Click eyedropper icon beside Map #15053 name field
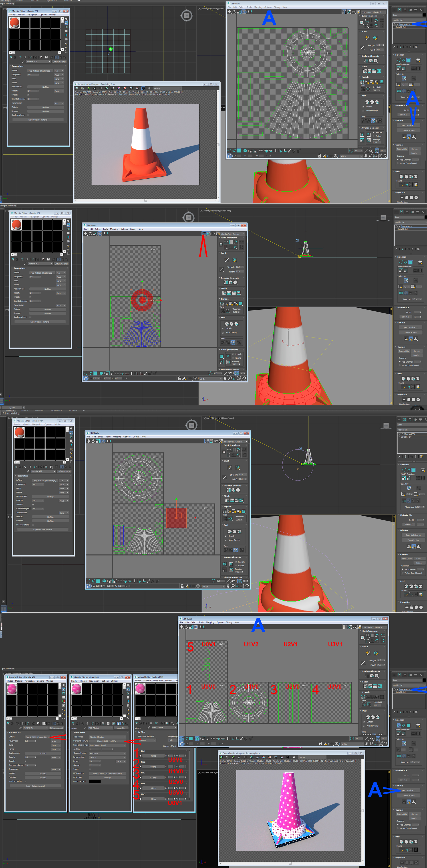 click(x=86, y=728)
